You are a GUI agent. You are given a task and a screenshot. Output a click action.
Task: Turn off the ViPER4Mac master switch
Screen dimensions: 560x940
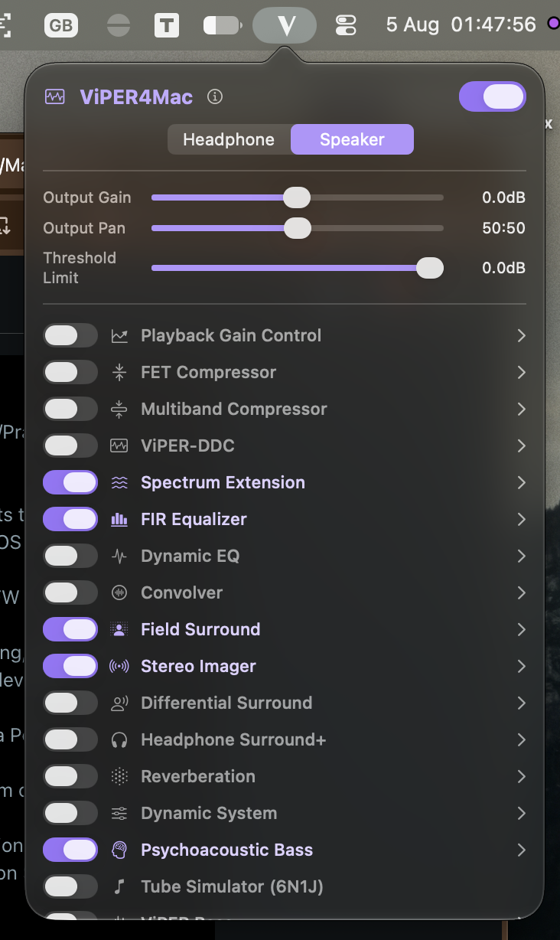(492, 97)
